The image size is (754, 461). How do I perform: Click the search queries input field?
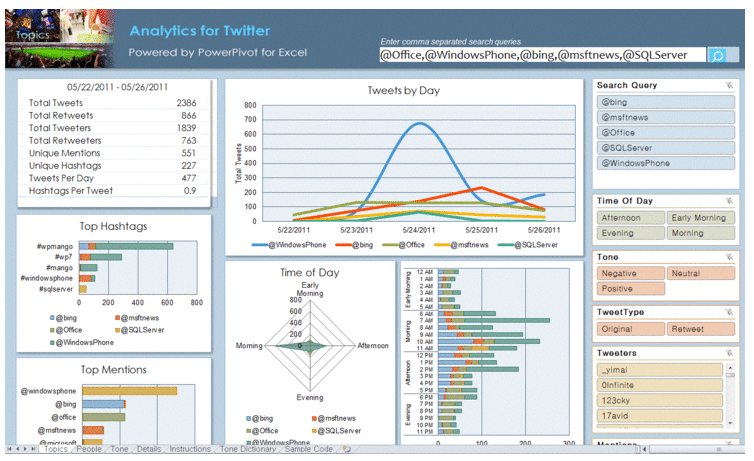pyautogui.click(x=542, y=55)
